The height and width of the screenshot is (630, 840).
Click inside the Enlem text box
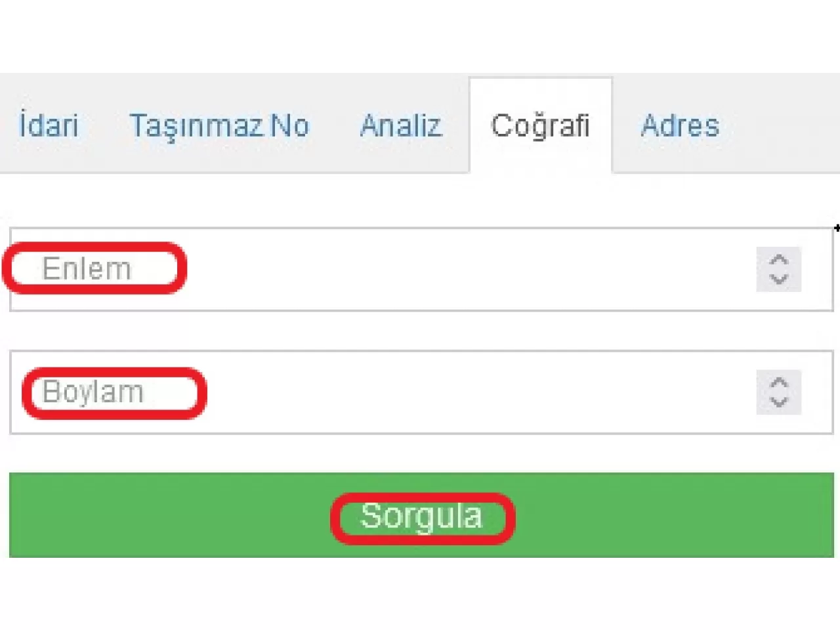coord(394,268)
